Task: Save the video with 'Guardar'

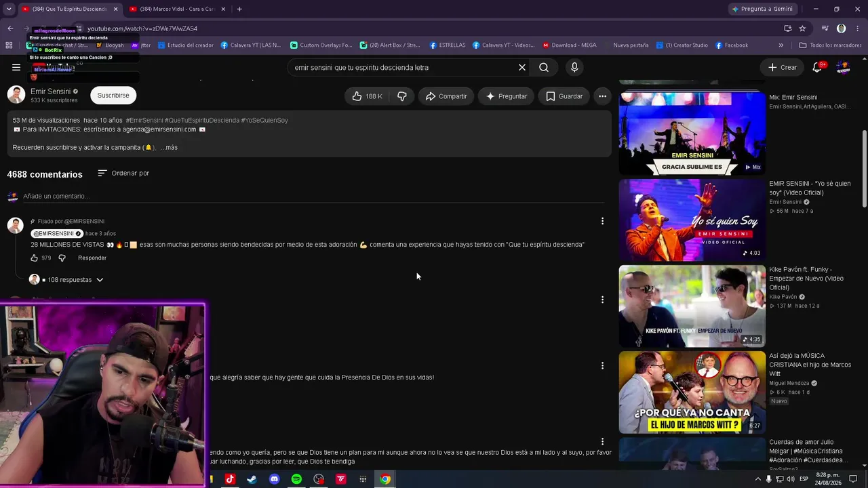Action: (564, 96)
